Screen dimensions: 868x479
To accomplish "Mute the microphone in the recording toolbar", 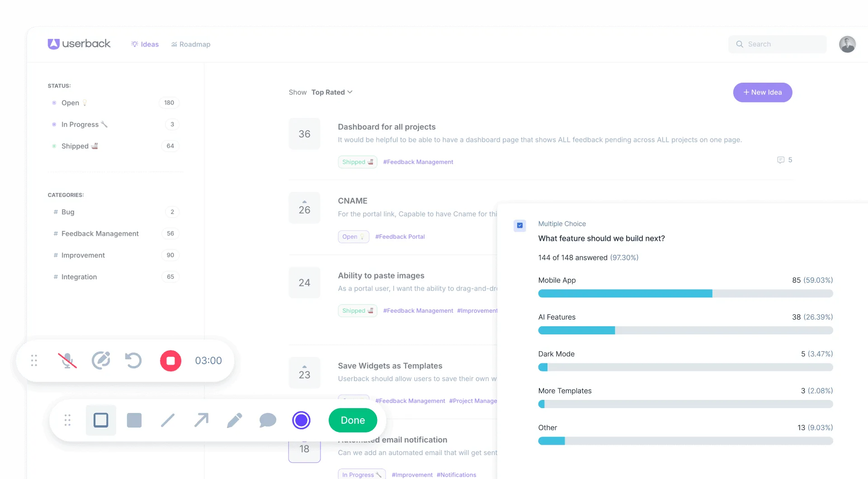I will pos(68,361).
